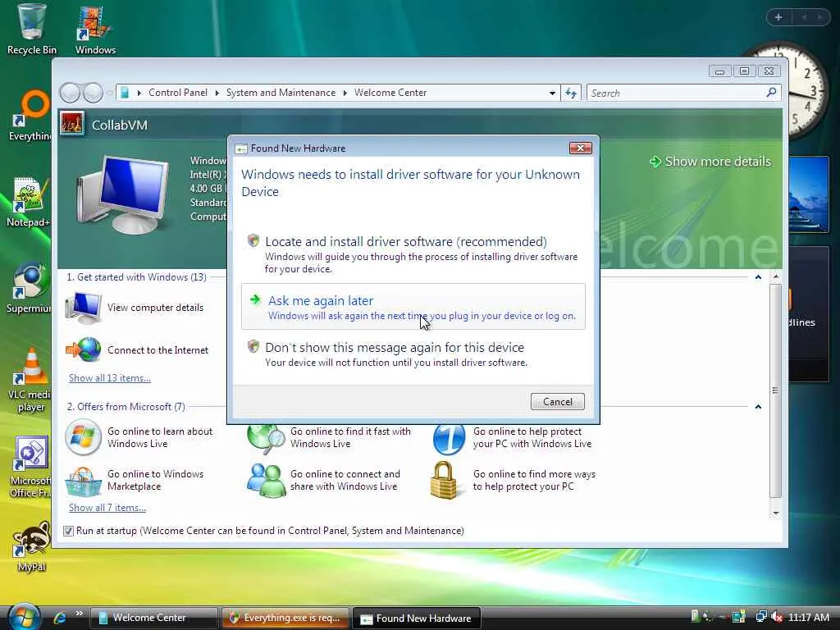This screenshot has height=630, width=840.
Task: Collapse Offers from Microsoft section
Action: 758,407
